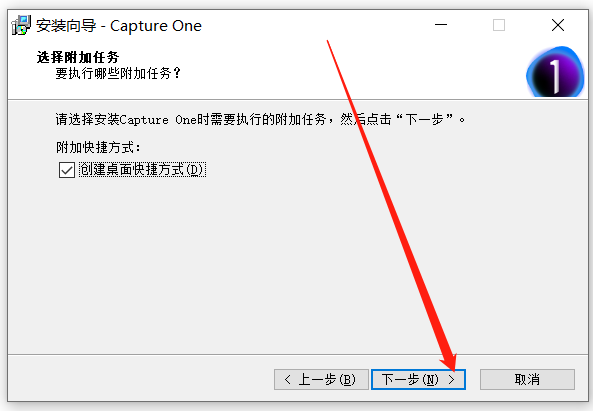Go back with 上一步(B) button

click(x=321, y=379)
